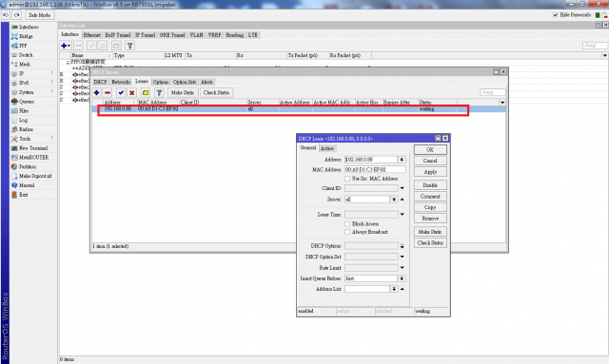Image resolution: width=609 pixels, height=364 pixels.
Task: Click plus add icon in Interface List toolbar
Action: point(66,46)
